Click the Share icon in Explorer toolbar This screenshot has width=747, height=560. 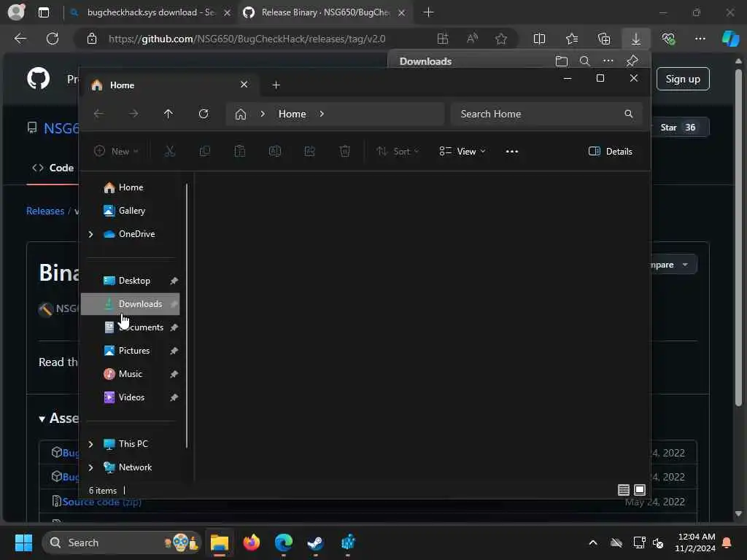[309, 152]
